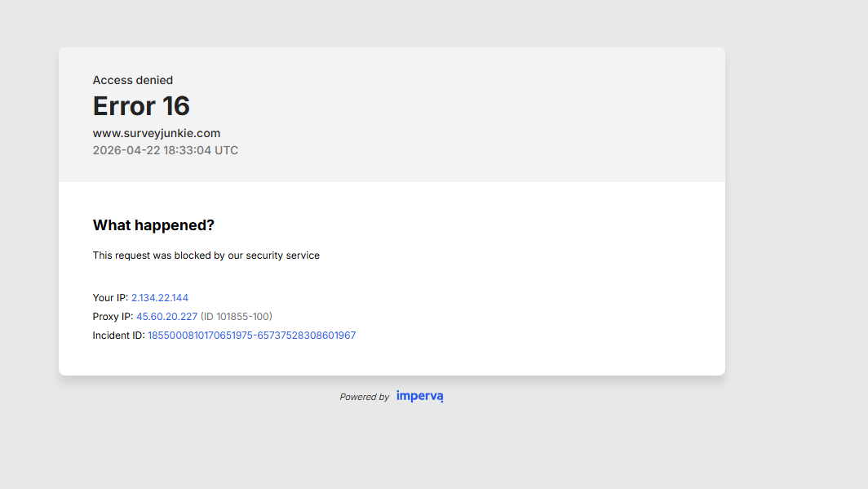Click the Your IP: label
The height and width of the screenshot is (489, 868).
point(110,298)
